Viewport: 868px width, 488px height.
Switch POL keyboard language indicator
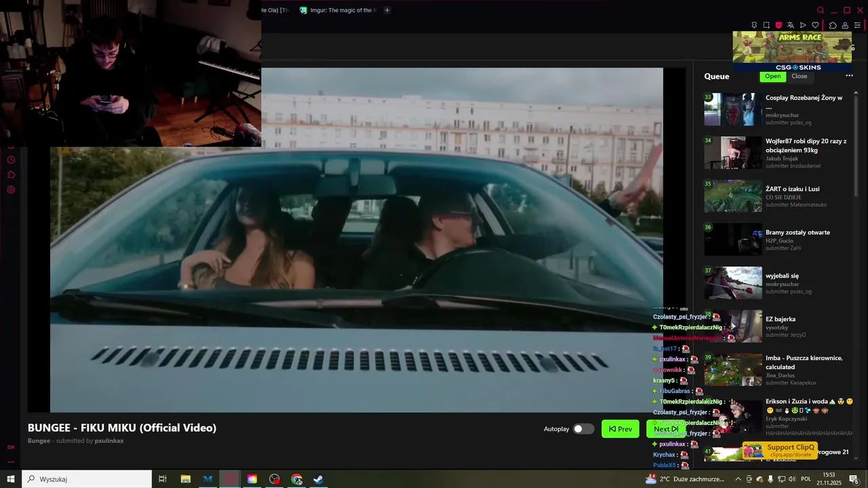(806, 479)
